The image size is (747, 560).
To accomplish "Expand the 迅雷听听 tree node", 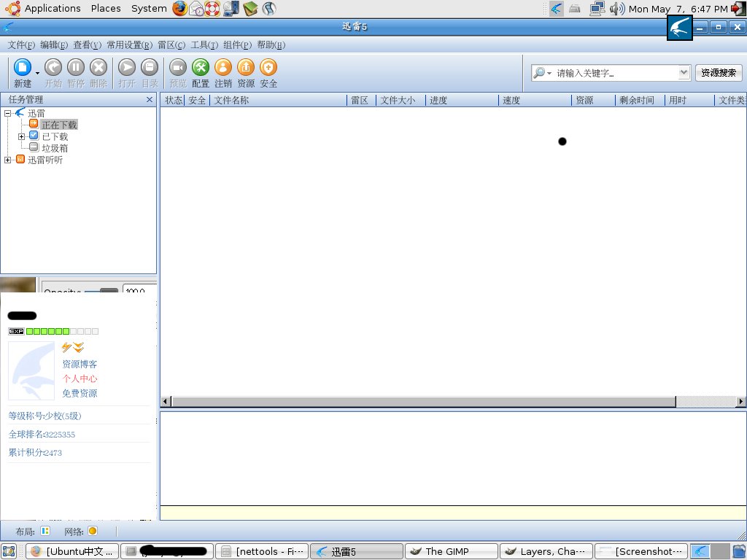I will 7,160.
